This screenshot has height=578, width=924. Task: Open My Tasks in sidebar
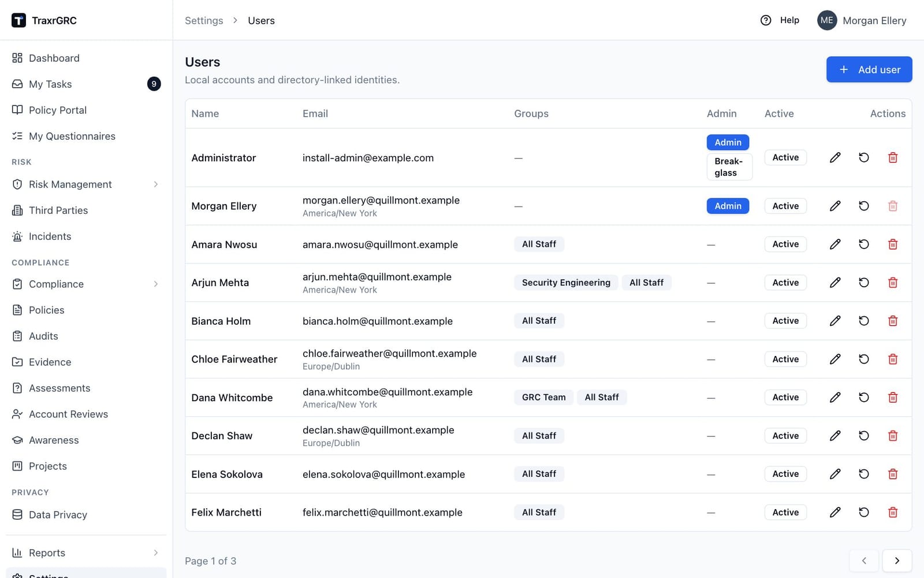point(86,84)
